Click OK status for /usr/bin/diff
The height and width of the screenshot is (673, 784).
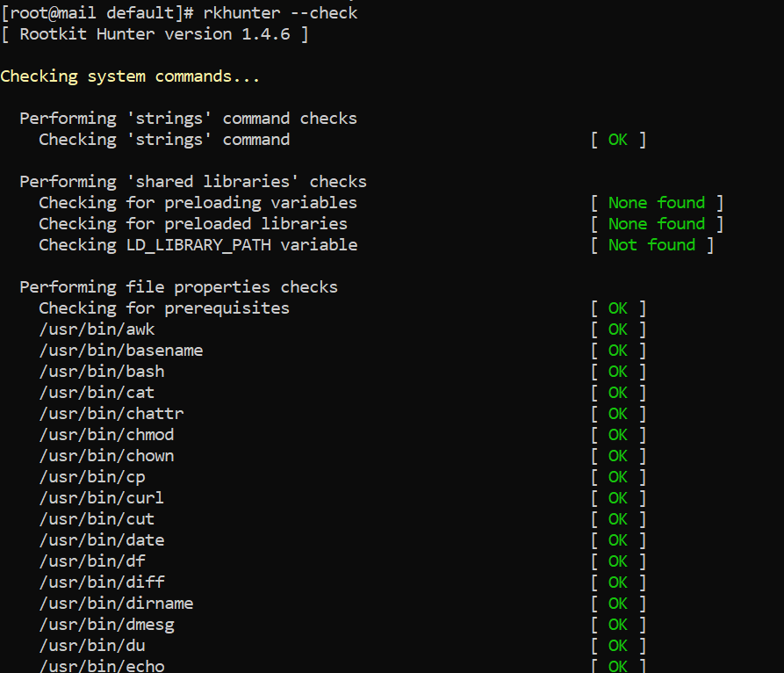(x=618, y=583)
